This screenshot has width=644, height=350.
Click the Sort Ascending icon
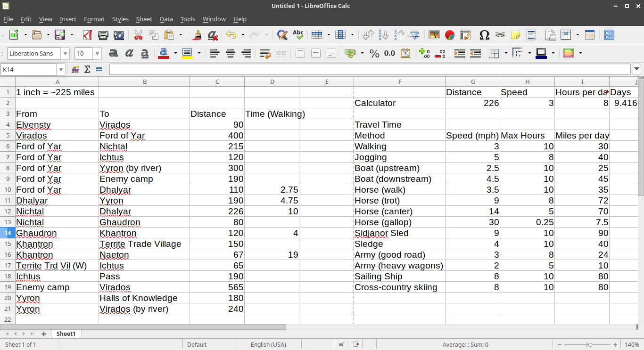[x=384, y=35]
